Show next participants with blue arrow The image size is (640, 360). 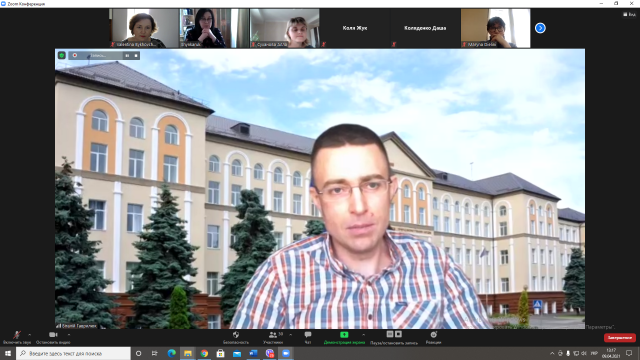pyautogui.click(x=540, y=28)
